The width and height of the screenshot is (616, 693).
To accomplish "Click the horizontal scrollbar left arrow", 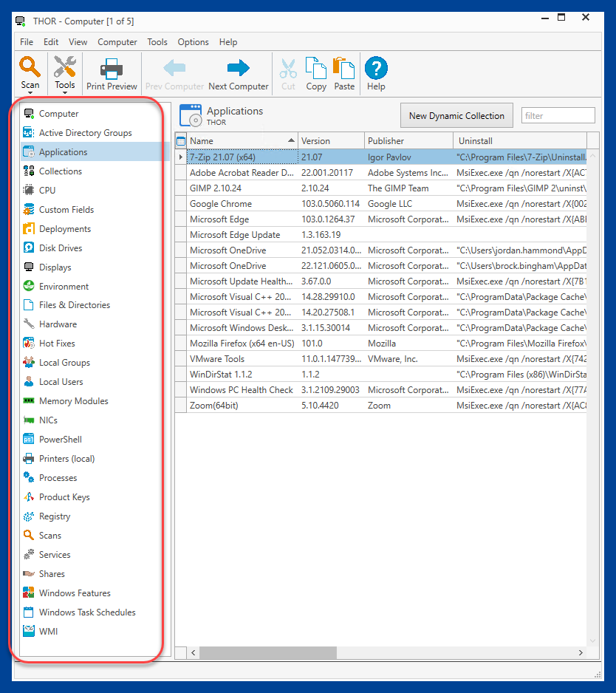I will (193, 653).
